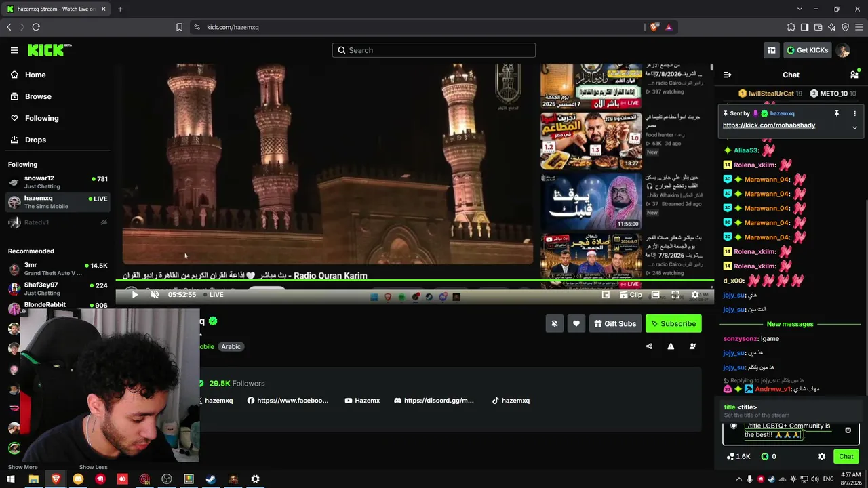This screenshot has height=488, width=868.
Task: Subscribe to the hazemxq channel
Action: (x=673, y=324)
